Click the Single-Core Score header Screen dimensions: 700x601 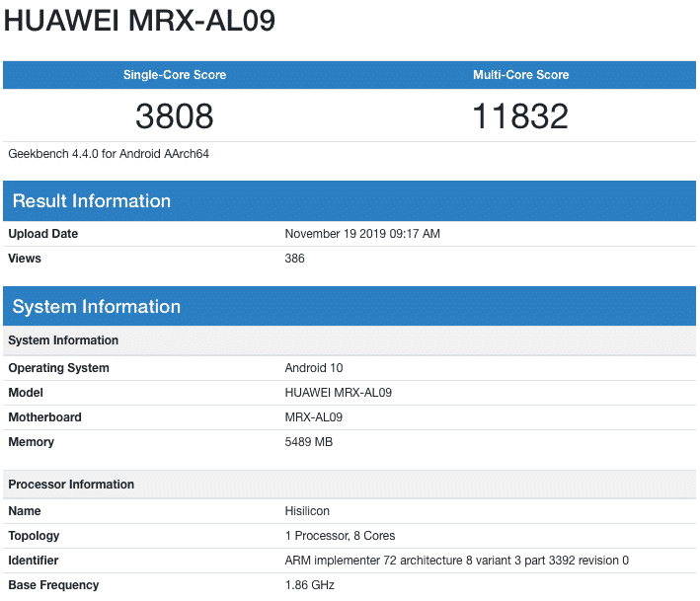[175, 75]
